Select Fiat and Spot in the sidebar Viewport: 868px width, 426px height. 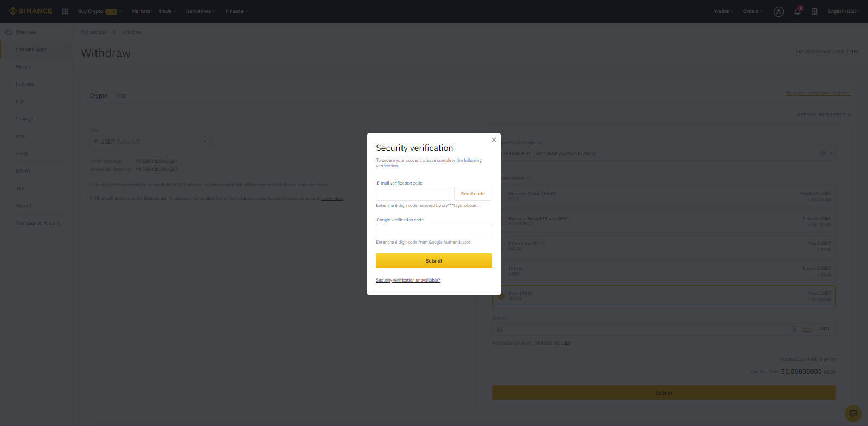tap(31, 49)
